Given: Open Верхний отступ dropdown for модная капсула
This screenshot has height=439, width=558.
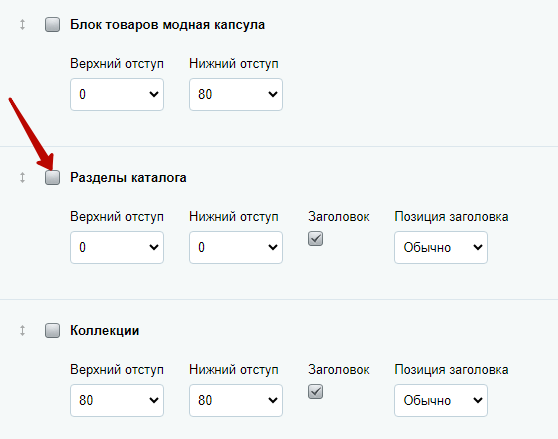Looking at the screenshot, I should pos(117,95).
